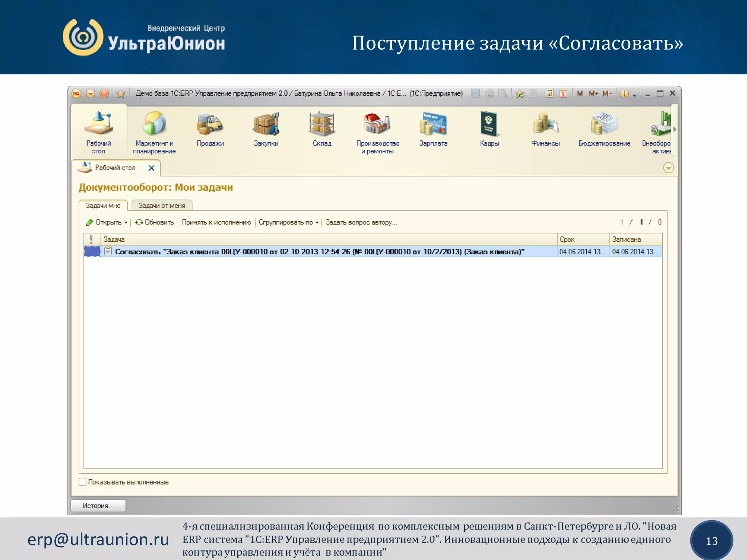Click the blue marker cell of Согласовать row
Image resolution: width=747 pixels, height=560 pixels.
[x=92, y=252]
